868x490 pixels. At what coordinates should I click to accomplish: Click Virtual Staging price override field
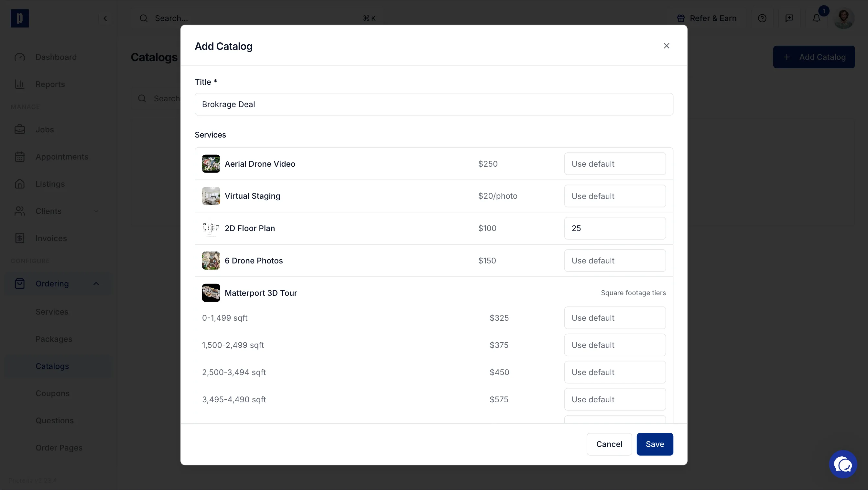click(x=614, y=196)
